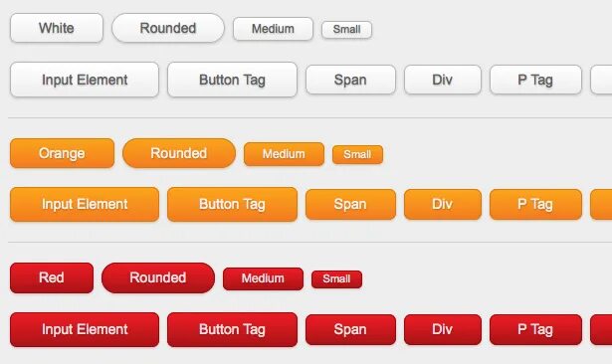Tap the red Small button
612x364 pixels.
tap(336, 278)
